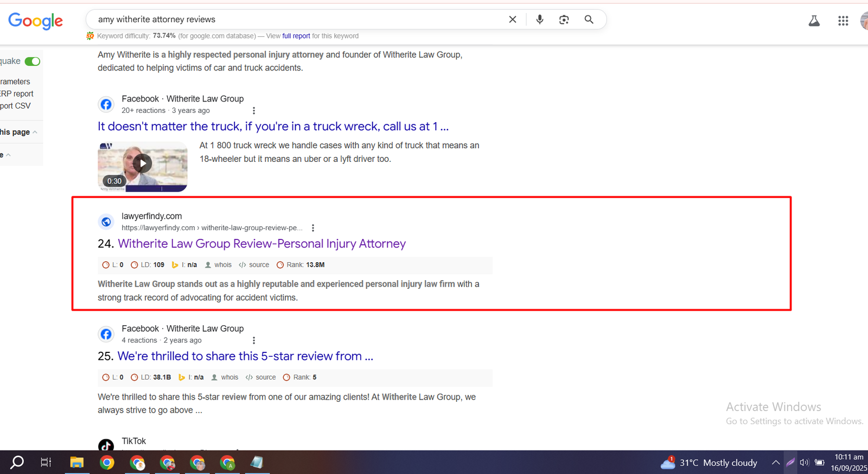Click the Google logo
This screenshot has width=868, height=474.
click(36, 21)
